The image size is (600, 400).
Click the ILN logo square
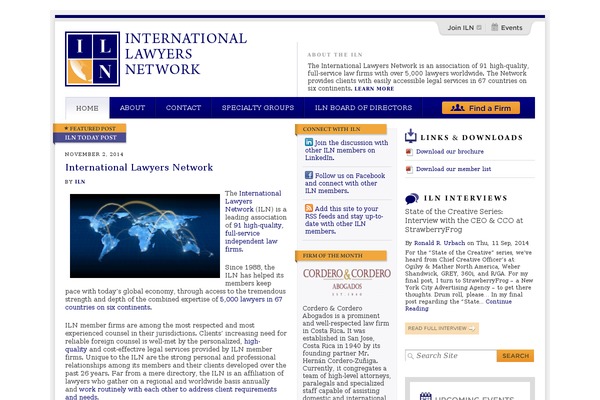pos(92,59)
